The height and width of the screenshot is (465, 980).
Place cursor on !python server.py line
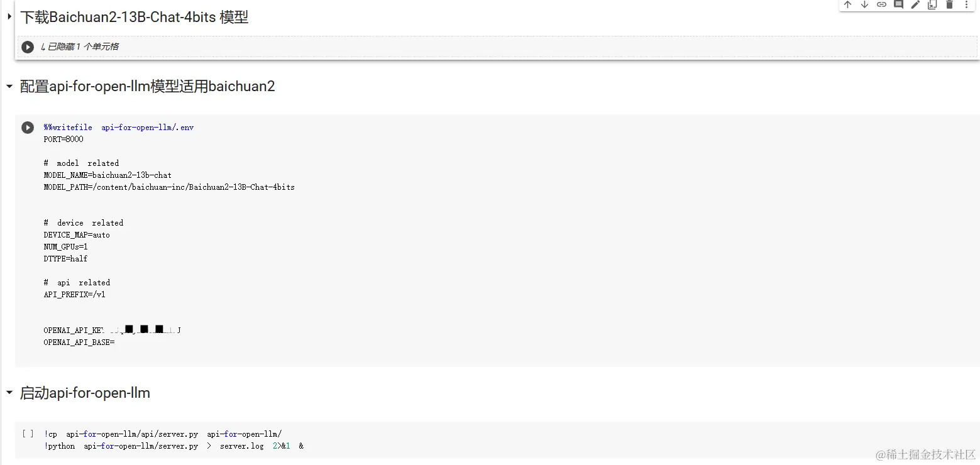(x=174, y=446)
